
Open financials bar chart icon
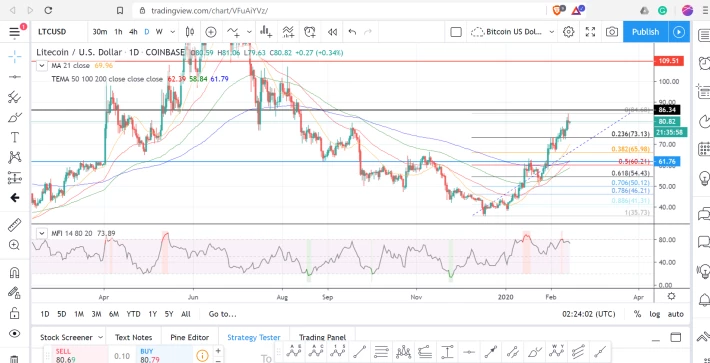click(x=266, y=32)
